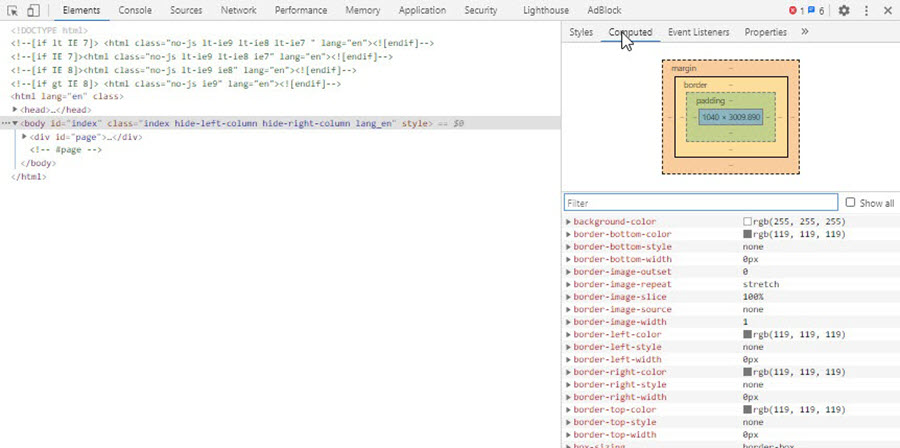Open the Application tab

422,10
